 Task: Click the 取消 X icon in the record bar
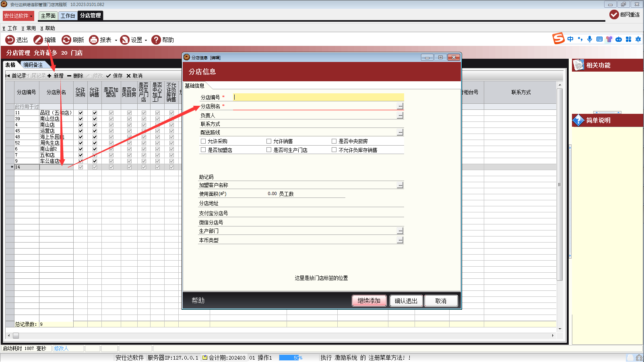(x=128, y=76)
